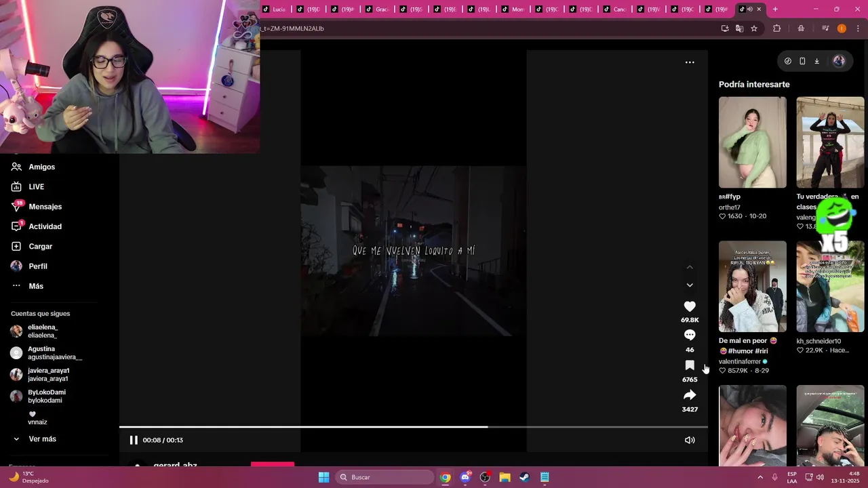Screen dimensions: 868x488
Task: Open the media control icon in toolbar
Action: tap(825, 28)
